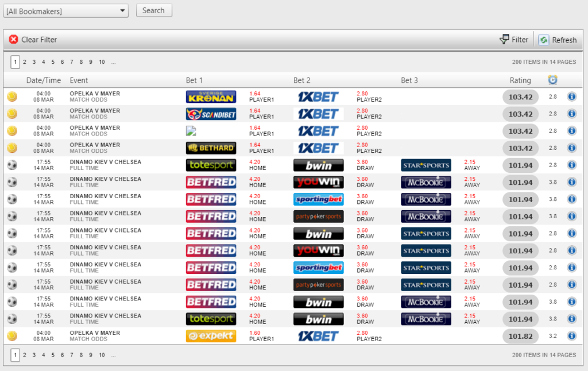Click Betfred logo in sportingbet McBookie row
Image resolution: width=588 pixels, height=371 pixels.
click(211, 199)
